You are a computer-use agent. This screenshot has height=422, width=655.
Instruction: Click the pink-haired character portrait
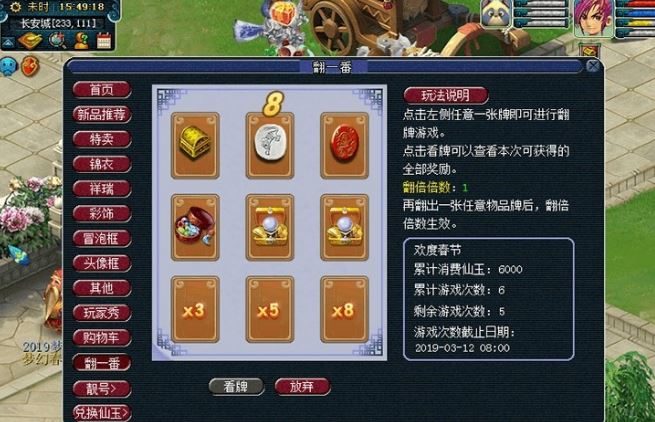coord(593,18)
